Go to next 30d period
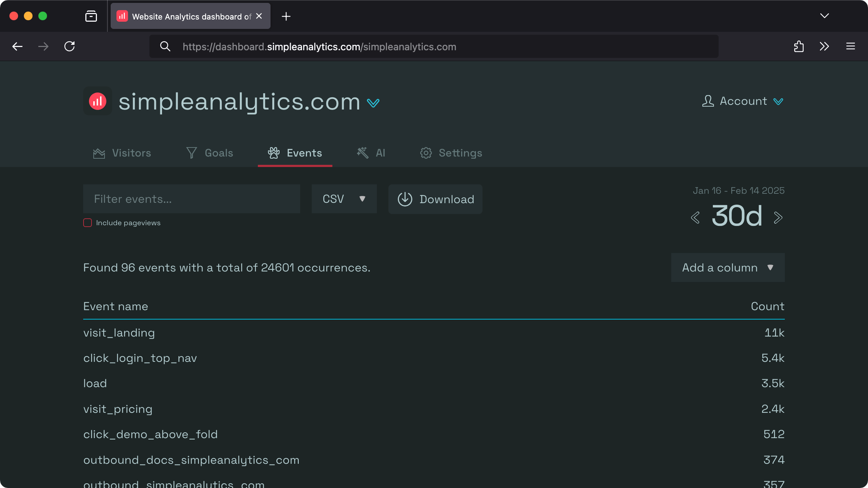868x488 pixels. pos(778,218)
